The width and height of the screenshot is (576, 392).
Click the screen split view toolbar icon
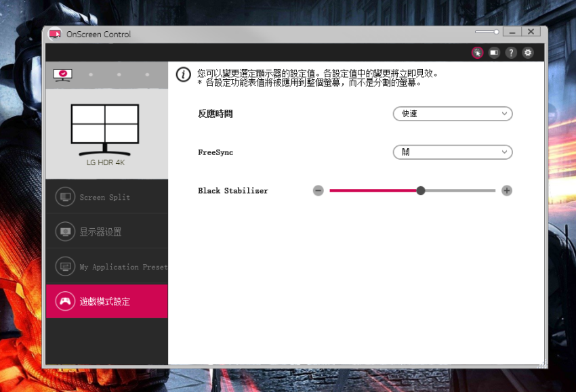[x=494, y=53]
